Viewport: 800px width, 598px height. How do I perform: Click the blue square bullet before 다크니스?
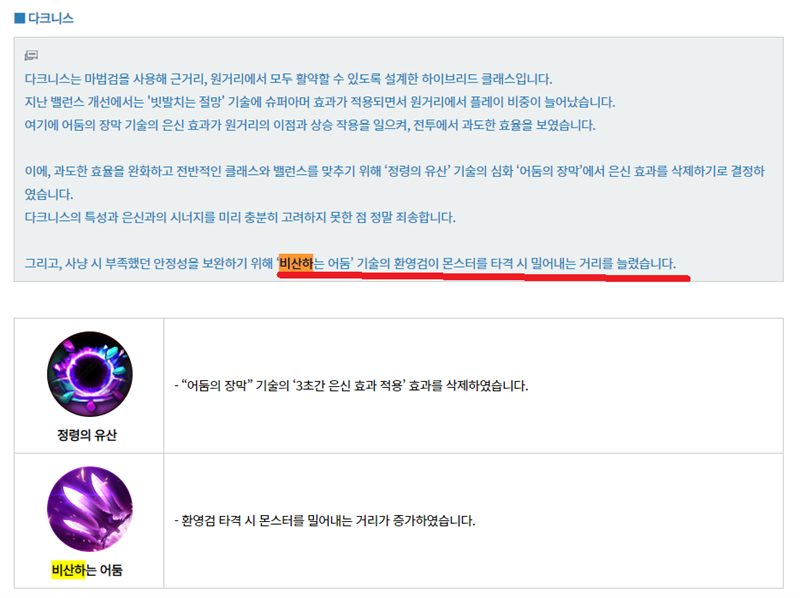19,18
